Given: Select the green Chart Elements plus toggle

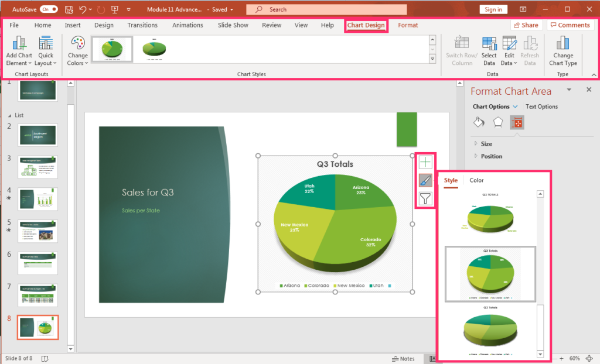Looking at the screenshot, I should [425, 162].
